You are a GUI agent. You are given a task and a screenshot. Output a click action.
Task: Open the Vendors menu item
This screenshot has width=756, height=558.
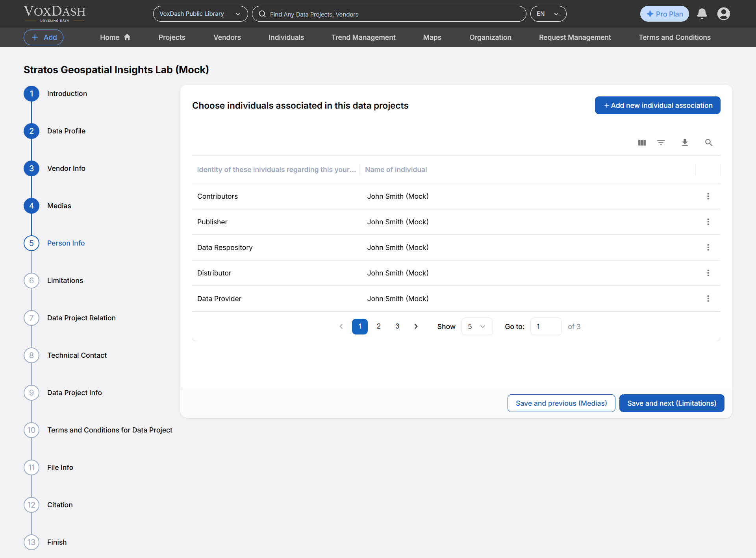point(227,37)
